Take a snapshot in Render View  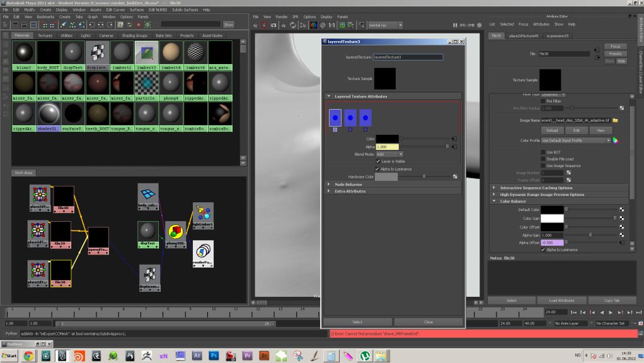point(273,25)
